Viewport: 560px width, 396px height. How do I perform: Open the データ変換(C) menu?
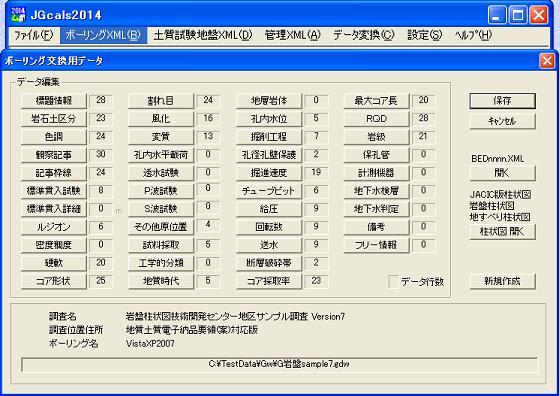(364, 35)
